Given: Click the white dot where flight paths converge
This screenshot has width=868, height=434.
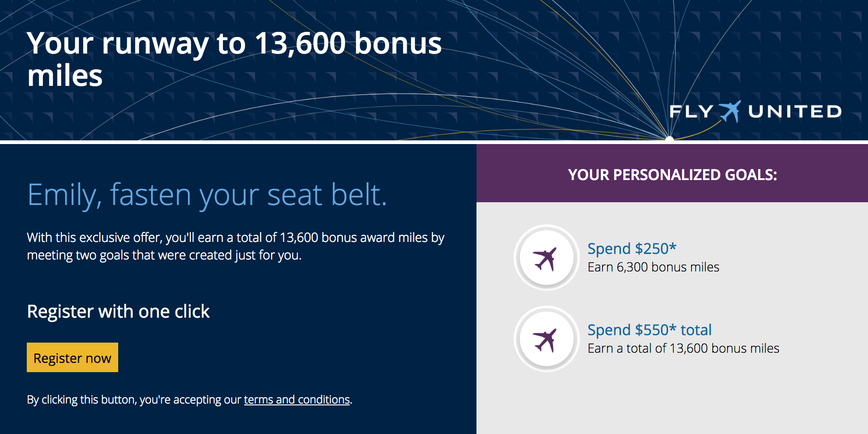Looking at the screenshot, I should pos(669,138).
